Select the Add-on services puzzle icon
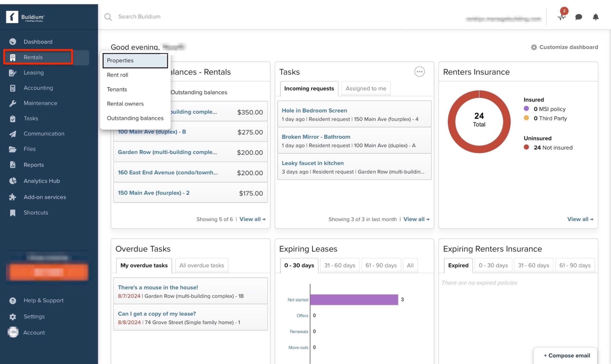 coord(13,197)
